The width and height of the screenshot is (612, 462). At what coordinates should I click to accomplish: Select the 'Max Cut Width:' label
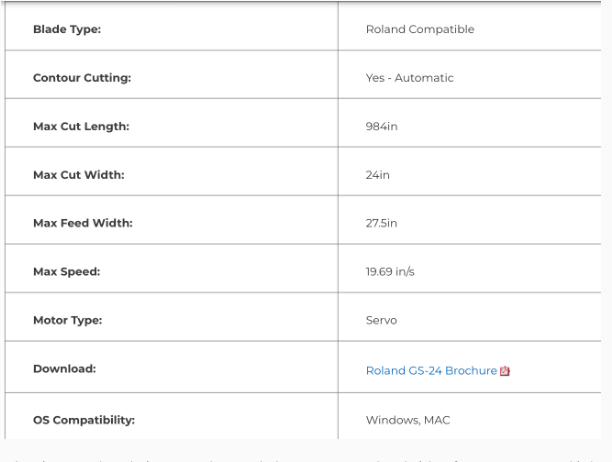click(x=79, y=175)
